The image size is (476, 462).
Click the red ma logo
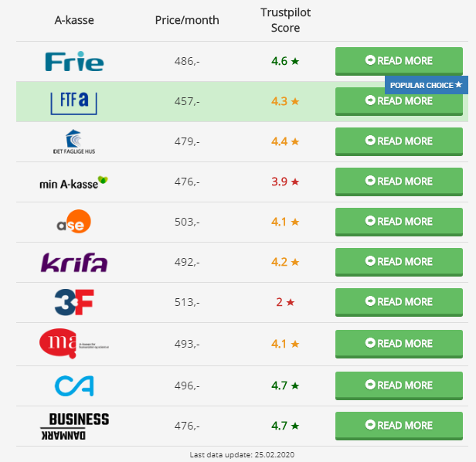73,344
